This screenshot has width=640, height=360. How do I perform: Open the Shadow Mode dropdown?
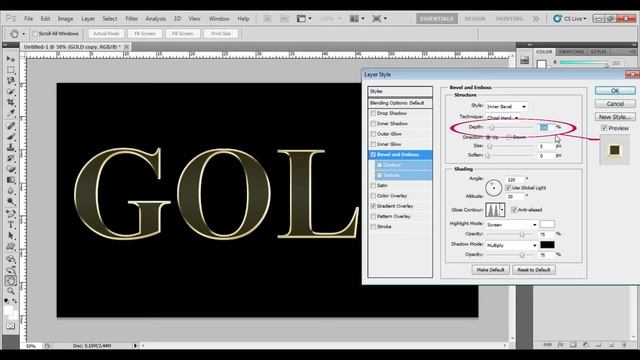(511, 245)
